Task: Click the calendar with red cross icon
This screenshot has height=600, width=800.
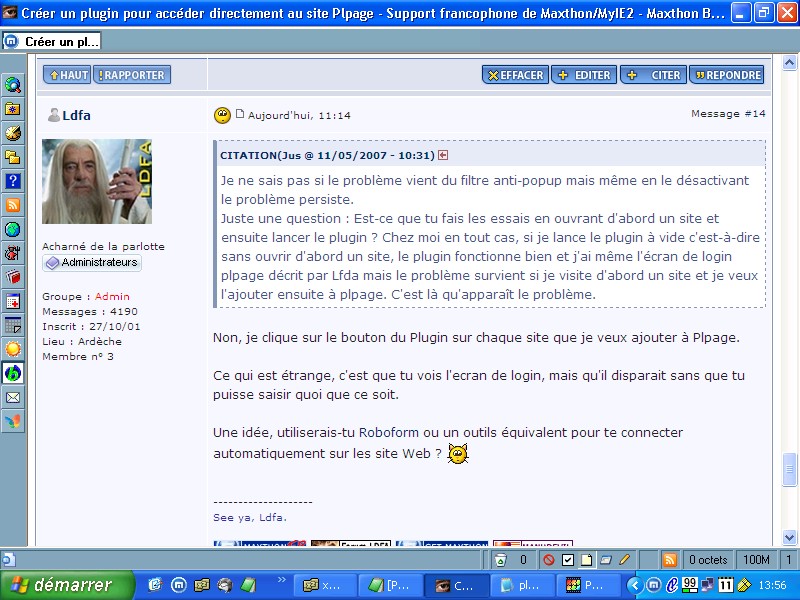Action: coord(13,301)
